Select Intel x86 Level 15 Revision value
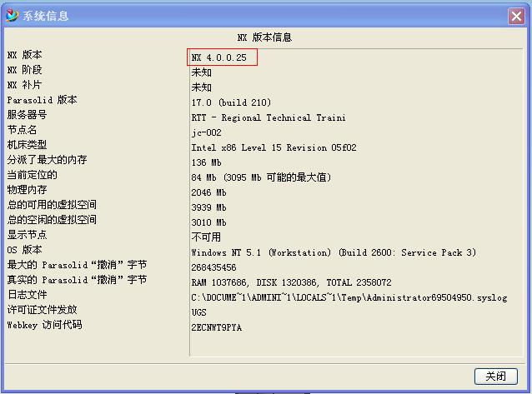The image size is (532, 394). tap(274, 147)
